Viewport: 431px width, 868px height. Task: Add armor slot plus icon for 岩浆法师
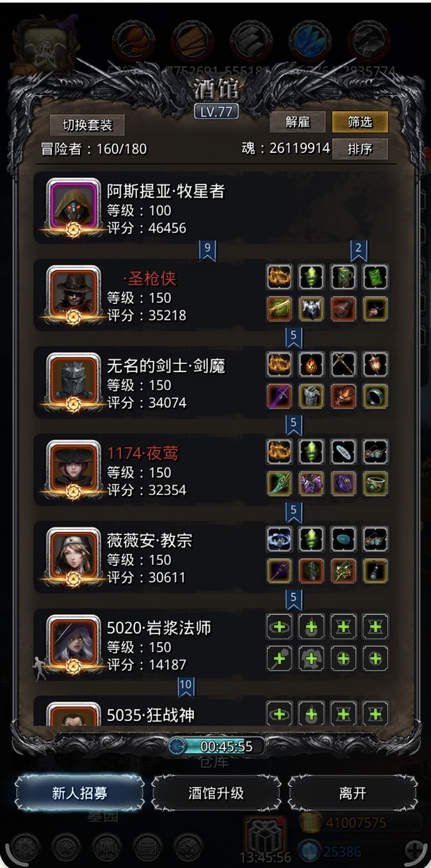tap(311, 659)
